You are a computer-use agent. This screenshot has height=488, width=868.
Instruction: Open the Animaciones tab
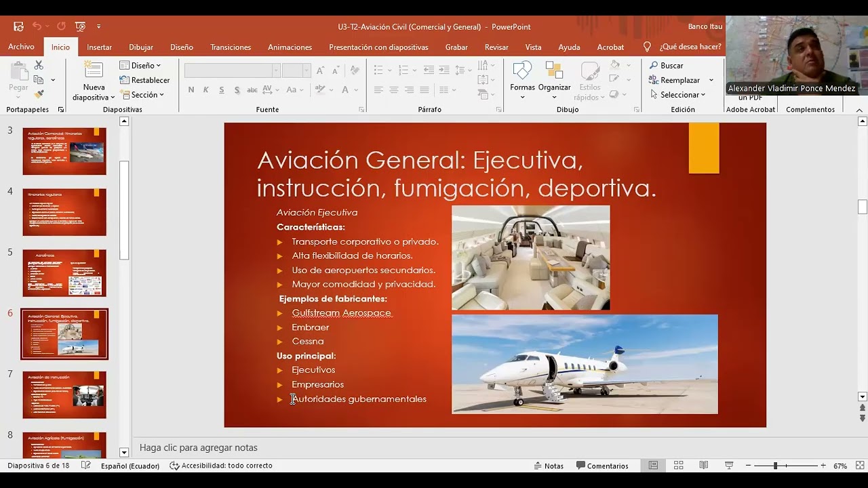tap(290, 47)
